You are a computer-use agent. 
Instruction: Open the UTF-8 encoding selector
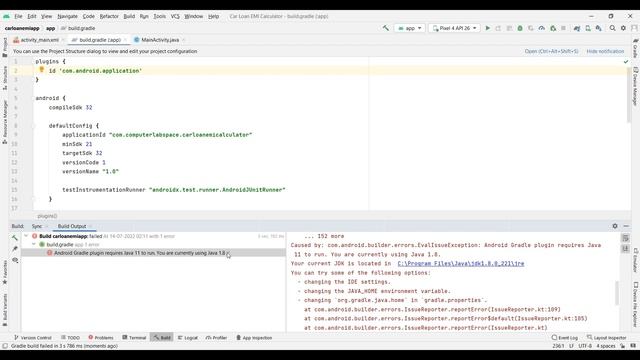tap(585, 346)
